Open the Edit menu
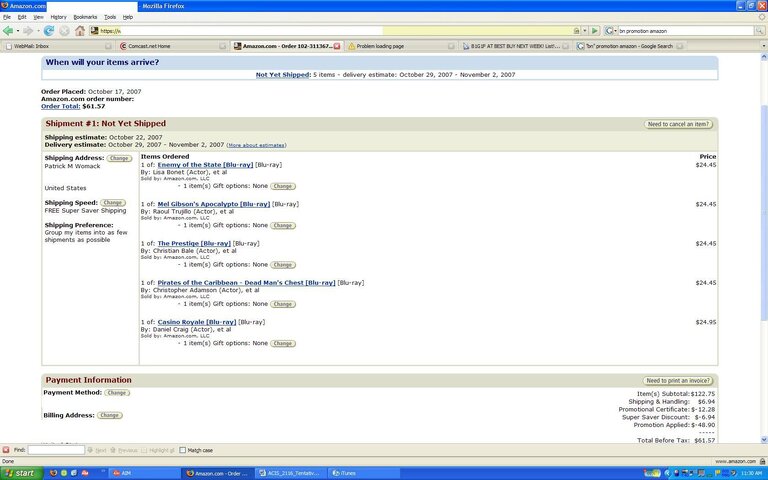 tap(22, 17)
